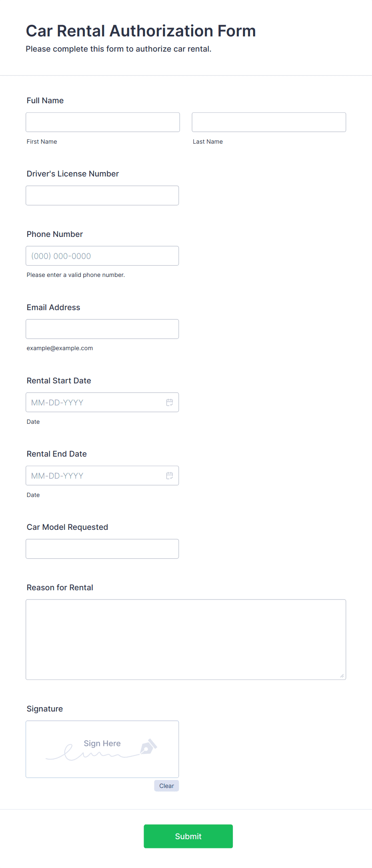This screenshot has width=372, height=868.
Task: Focus the First Name field
Action: [x=103, y=122]
